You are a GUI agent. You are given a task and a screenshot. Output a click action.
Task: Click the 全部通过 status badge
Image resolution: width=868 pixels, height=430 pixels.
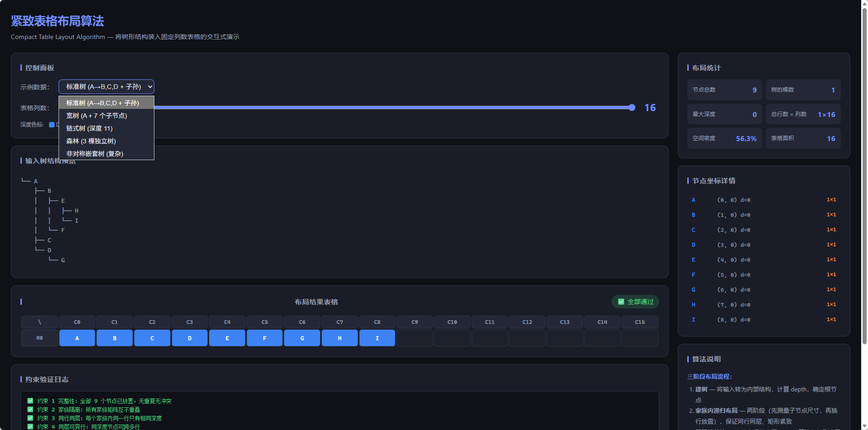(x=635, y=302)
